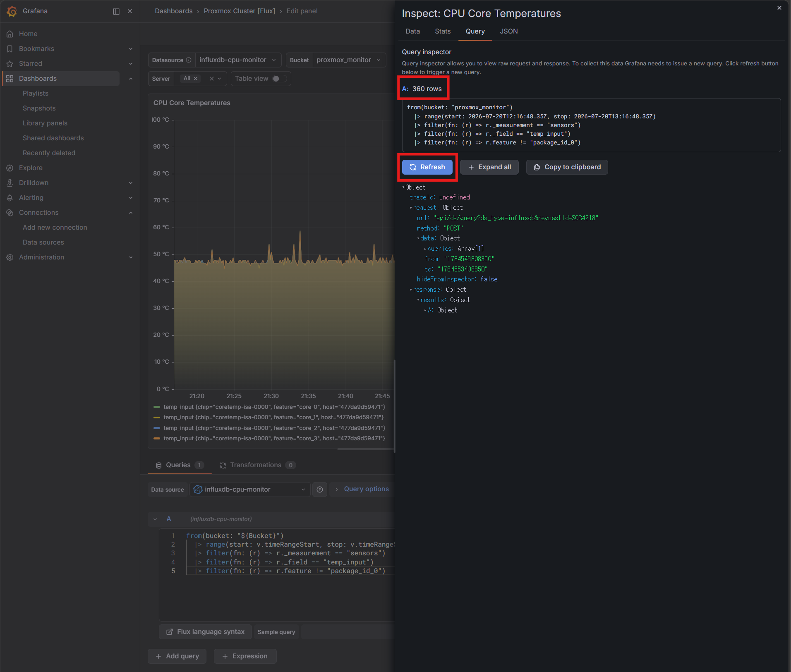Open Library panels in the sidebar
The image size is (791, 672).
pos(45,123)
